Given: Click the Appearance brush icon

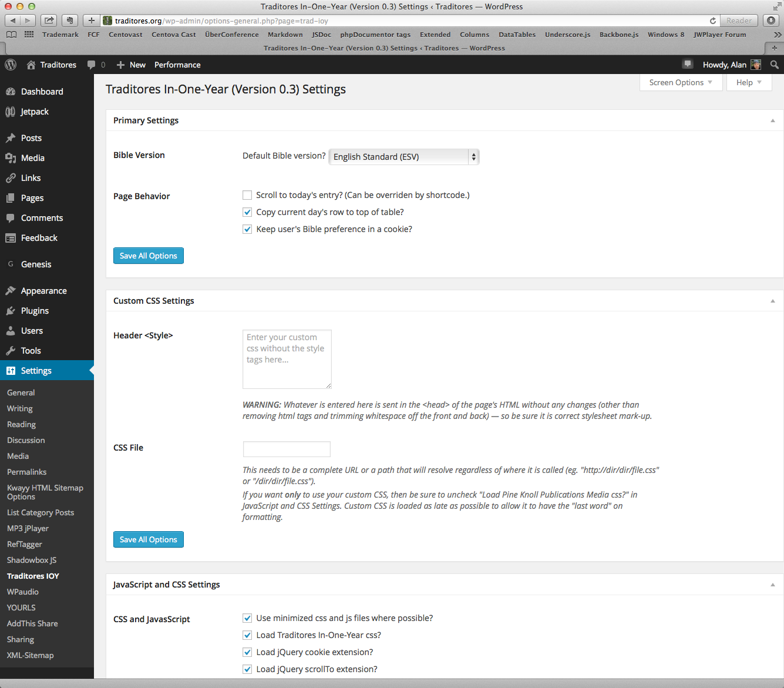Looking at the screenshot, I should (x=11, y=291).
